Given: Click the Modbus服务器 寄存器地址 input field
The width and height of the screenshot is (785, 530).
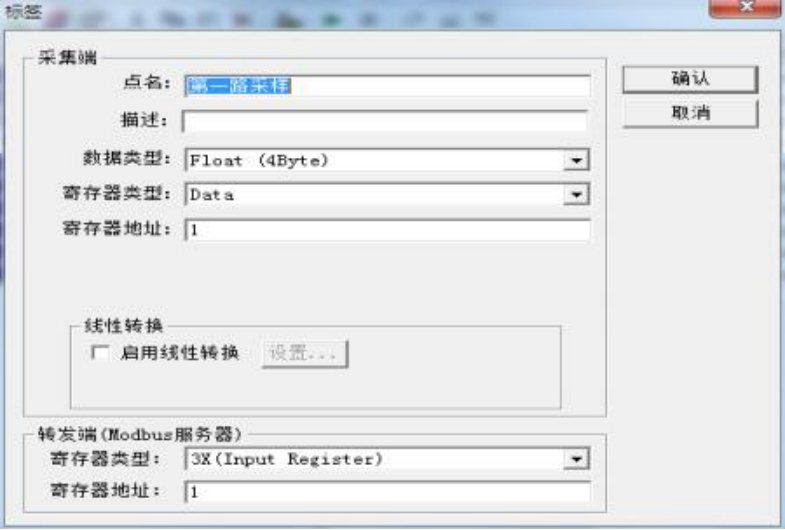Looking at the screenshot, I should [388, 492].
